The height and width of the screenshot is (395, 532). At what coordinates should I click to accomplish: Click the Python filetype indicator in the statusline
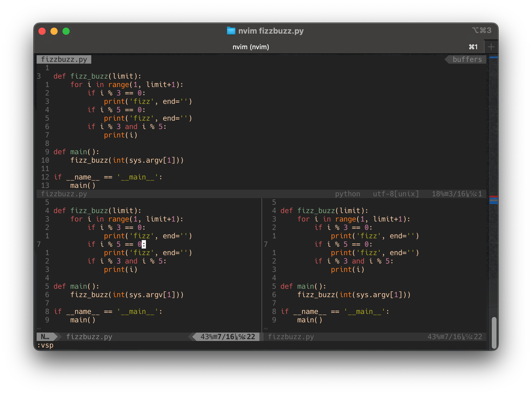pos(347,194)
